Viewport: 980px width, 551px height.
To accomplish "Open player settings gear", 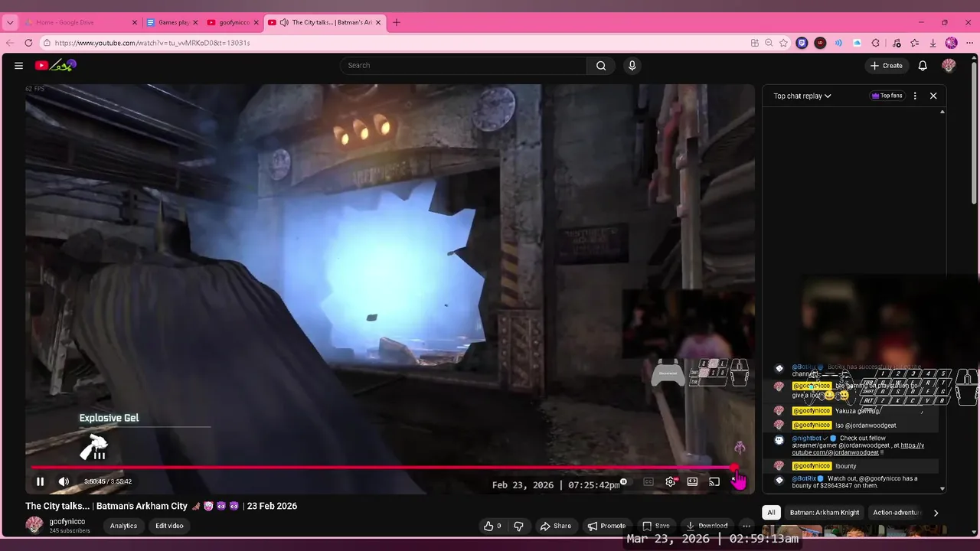I will pyautogui.click(x=671, y=481).
